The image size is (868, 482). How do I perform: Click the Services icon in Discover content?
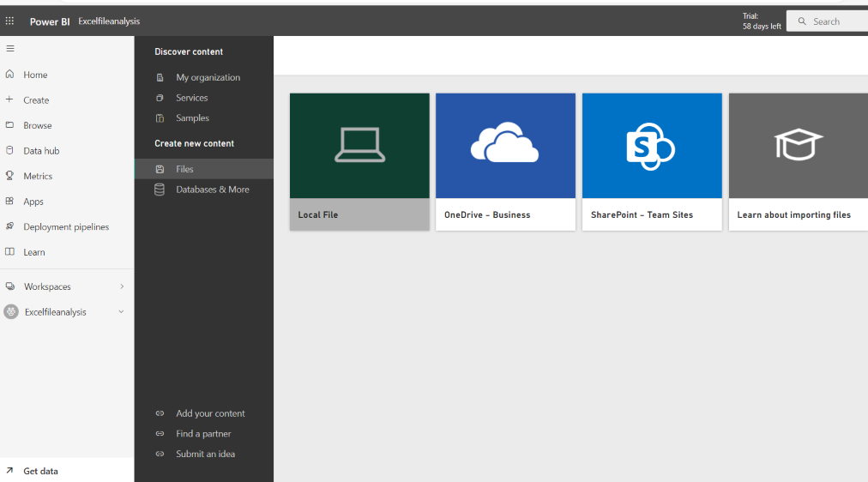click(x=160, y=98)
